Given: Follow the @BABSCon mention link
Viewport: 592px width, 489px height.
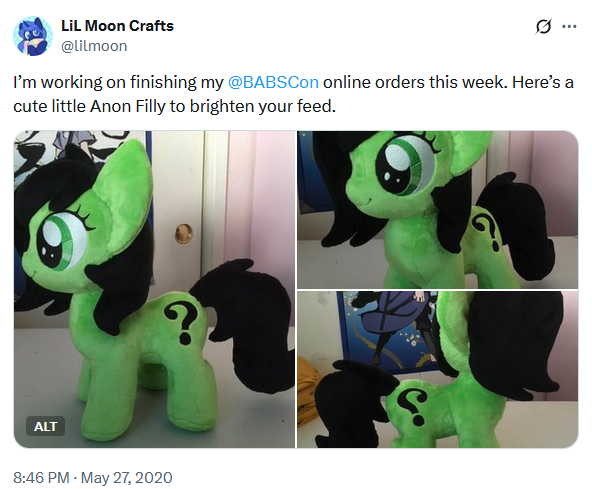Looking at the screenshot, I should 273,82.
